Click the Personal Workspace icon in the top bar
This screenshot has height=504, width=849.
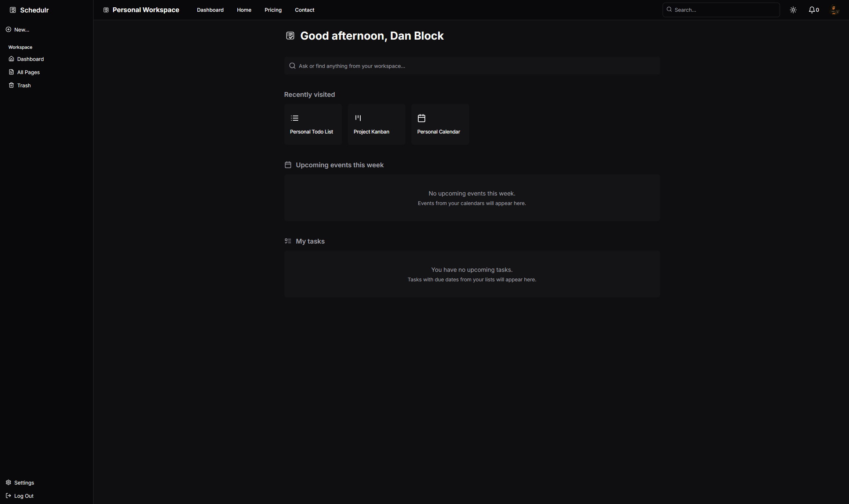(106, 10)
